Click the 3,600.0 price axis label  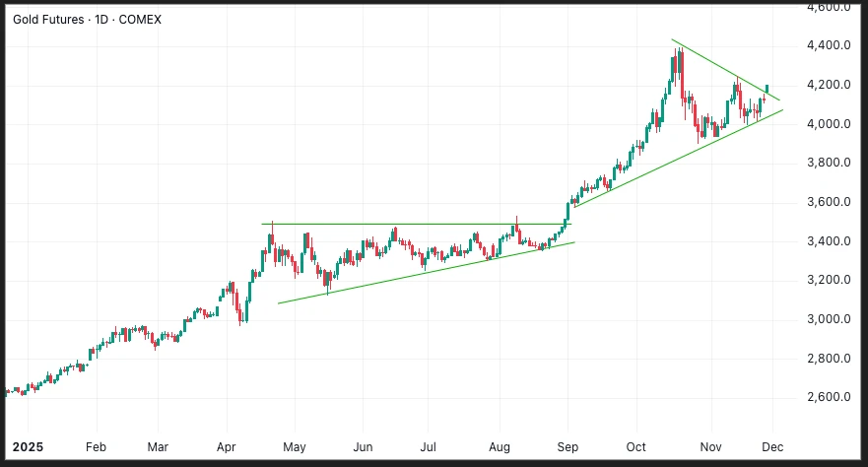coord(829,202)
